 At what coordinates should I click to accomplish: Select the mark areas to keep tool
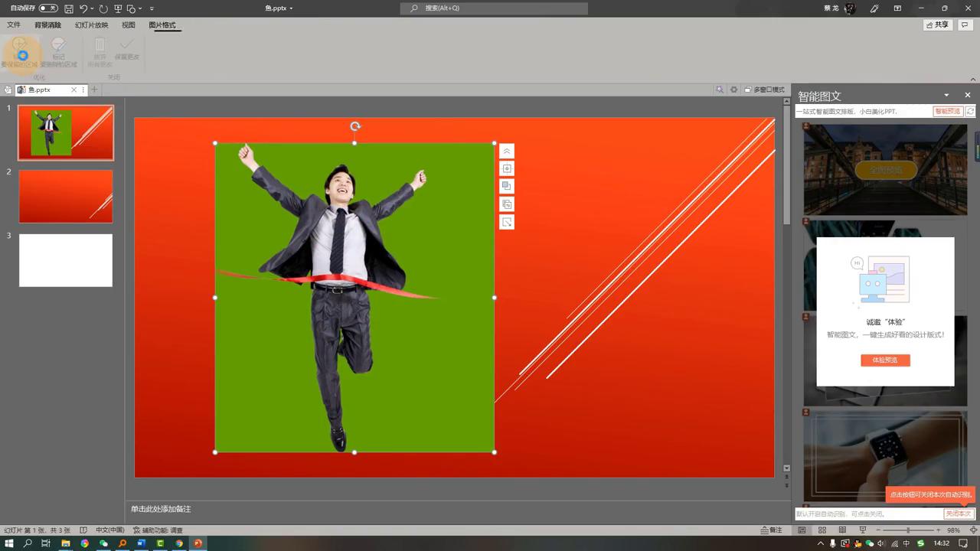pos(19,53)
